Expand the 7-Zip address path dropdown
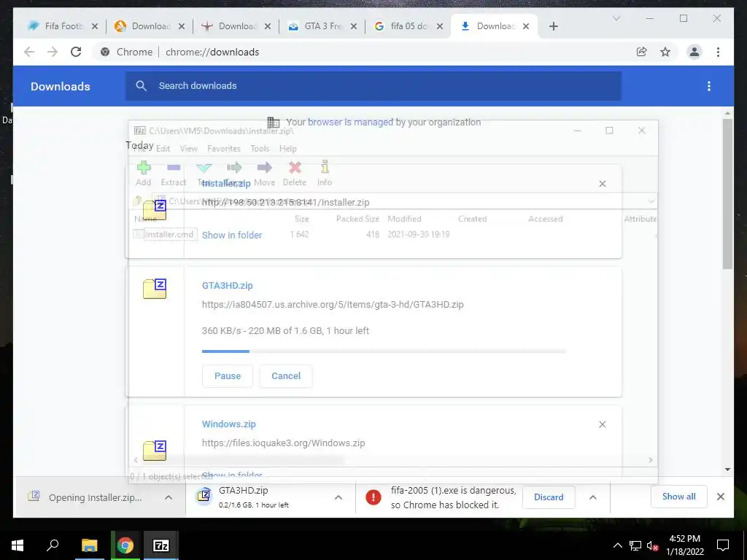The image size is (747, 560). [x=651, y=201]
